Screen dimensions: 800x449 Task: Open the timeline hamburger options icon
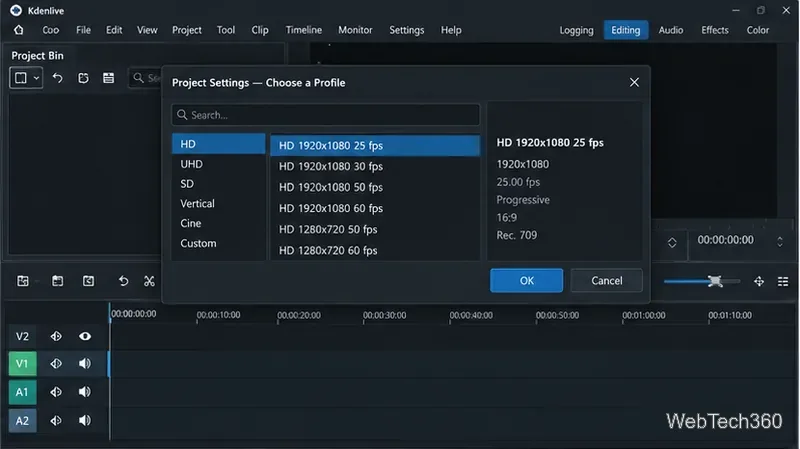tap(783, 281)
